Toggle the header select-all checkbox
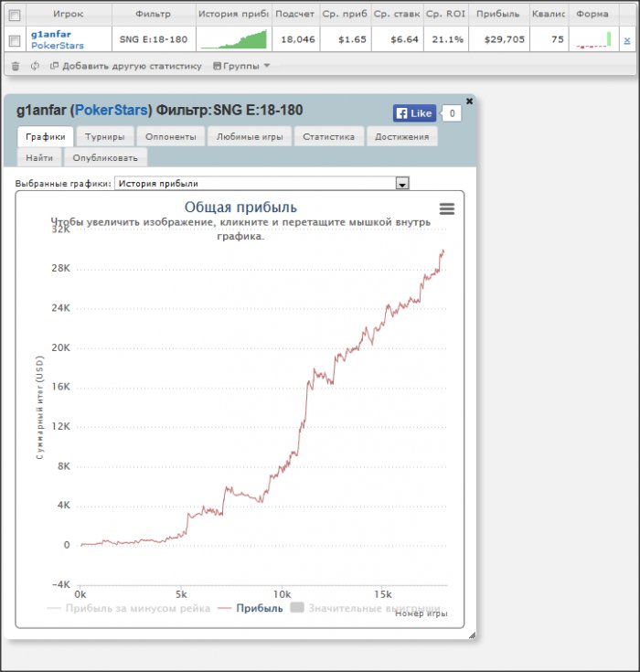This screenshot has height=672, width=640. pyautogui.click(x=15, y=16)
